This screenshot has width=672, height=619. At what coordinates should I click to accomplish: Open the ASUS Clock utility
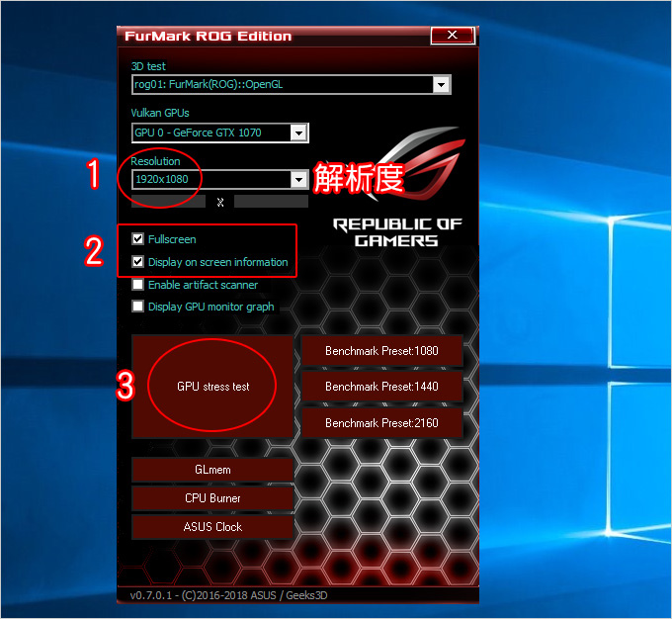212,527
